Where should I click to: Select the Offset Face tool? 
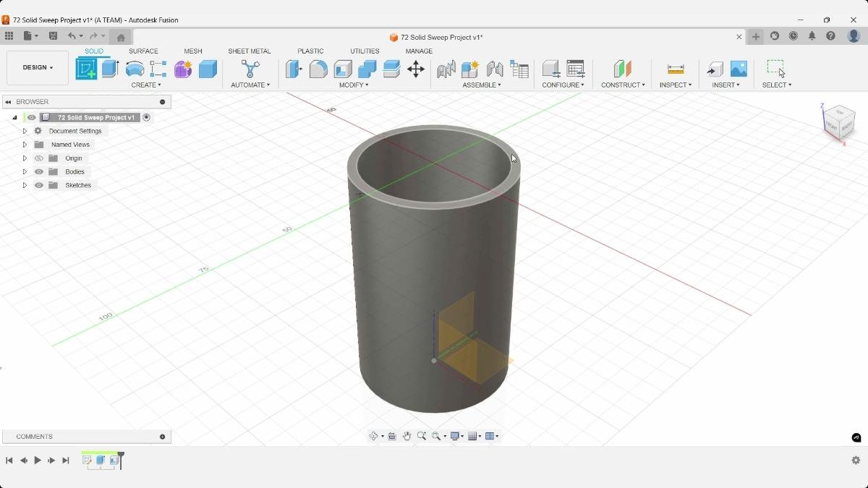(391, 69)
